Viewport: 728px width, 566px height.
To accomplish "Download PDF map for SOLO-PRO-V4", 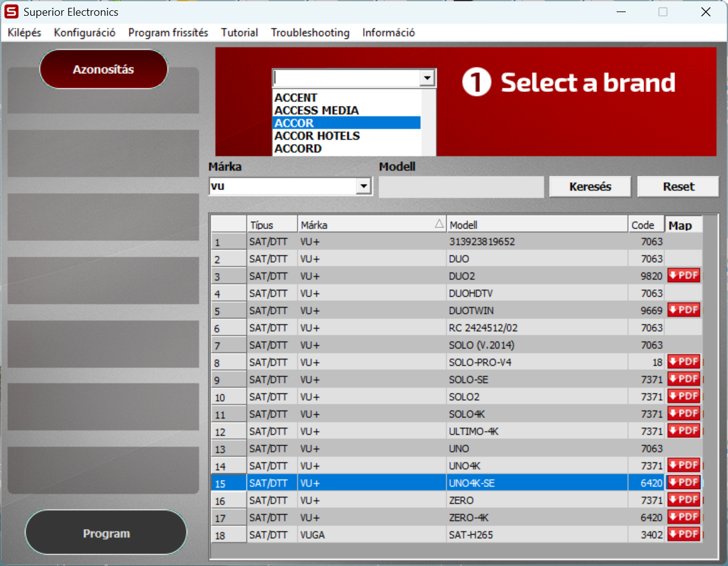I will (684, 362).
